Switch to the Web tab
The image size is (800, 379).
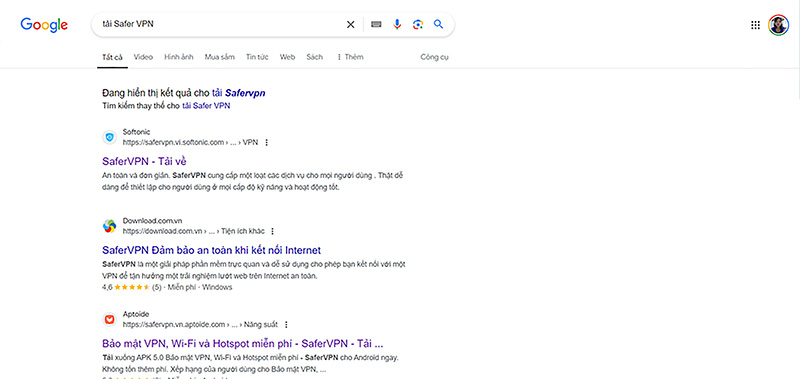pyautogui.click(x=287, y=57)
